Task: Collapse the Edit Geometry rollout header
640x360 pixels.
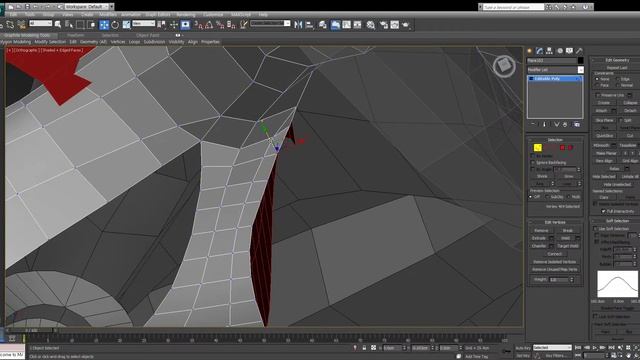Action: 617,60
